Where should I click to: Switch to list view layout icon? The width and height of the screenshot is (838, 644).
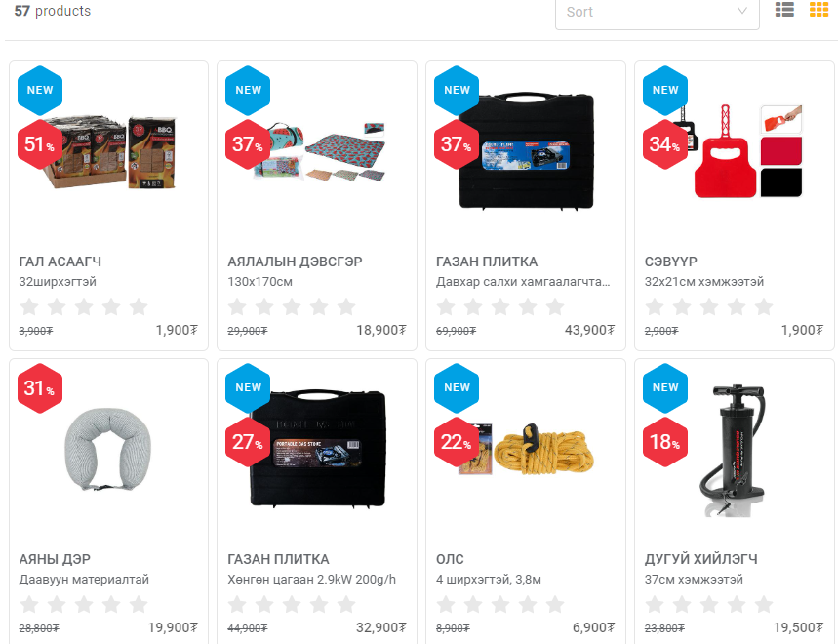(x=784, y=10)
